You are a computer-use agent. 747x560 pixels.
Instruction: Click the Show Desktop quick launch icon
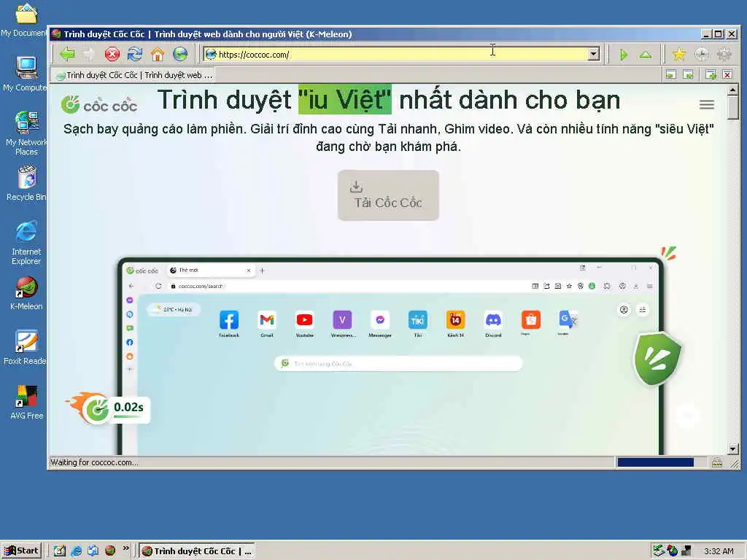tap(59, 551)
